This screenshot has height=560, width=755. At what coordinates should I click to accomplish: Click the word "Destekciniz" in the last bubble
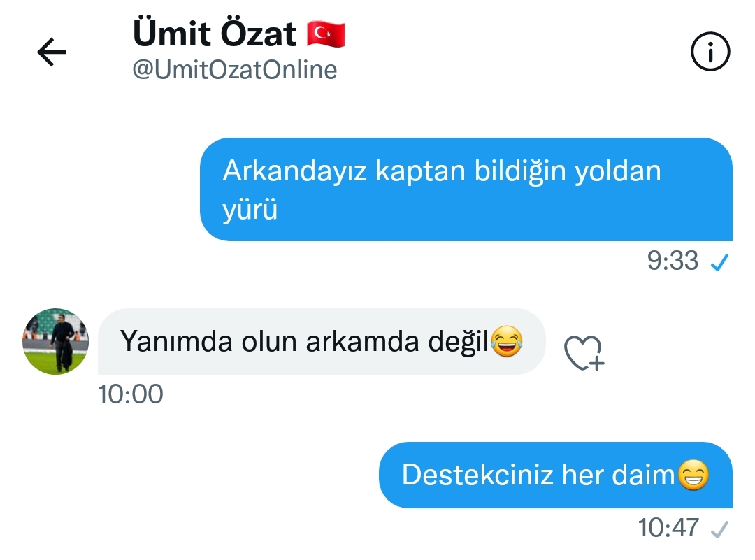477,475
